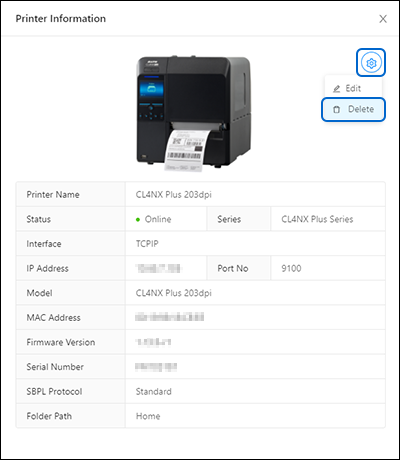
Task: Select the TCPIP interface value
Action: pos(147,244)
